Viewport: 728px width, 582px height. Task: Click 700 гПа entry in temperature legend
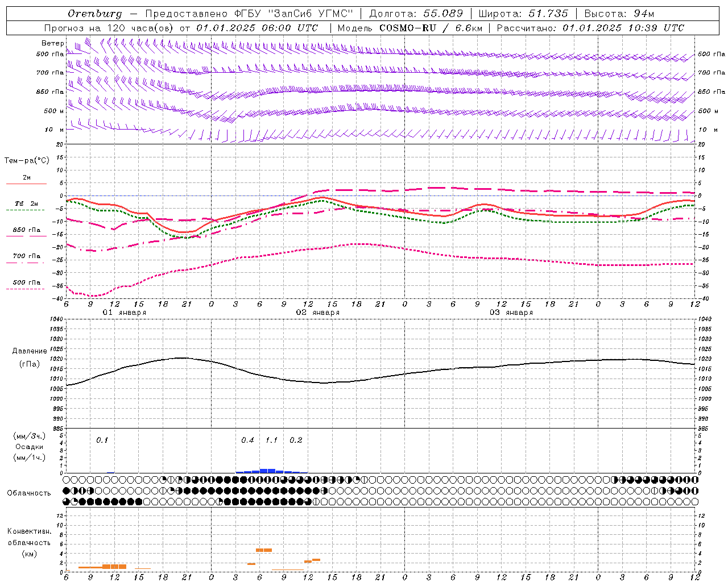[27, 256]
